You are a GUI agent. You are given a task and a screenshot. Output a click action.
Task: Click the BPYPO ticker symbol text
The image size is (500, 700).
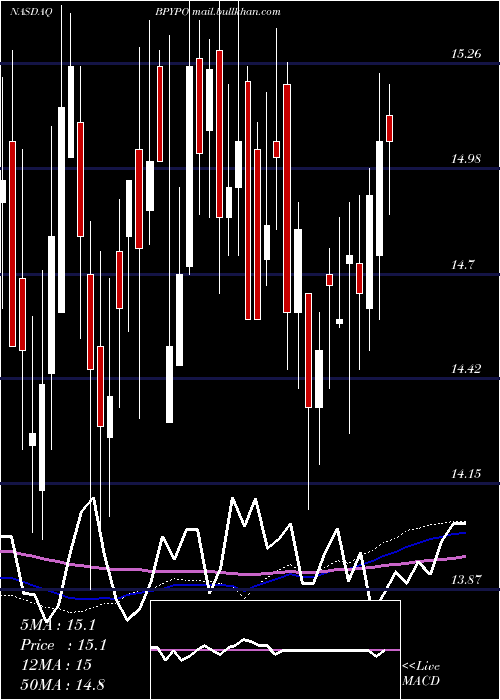[x=173, y=12]
